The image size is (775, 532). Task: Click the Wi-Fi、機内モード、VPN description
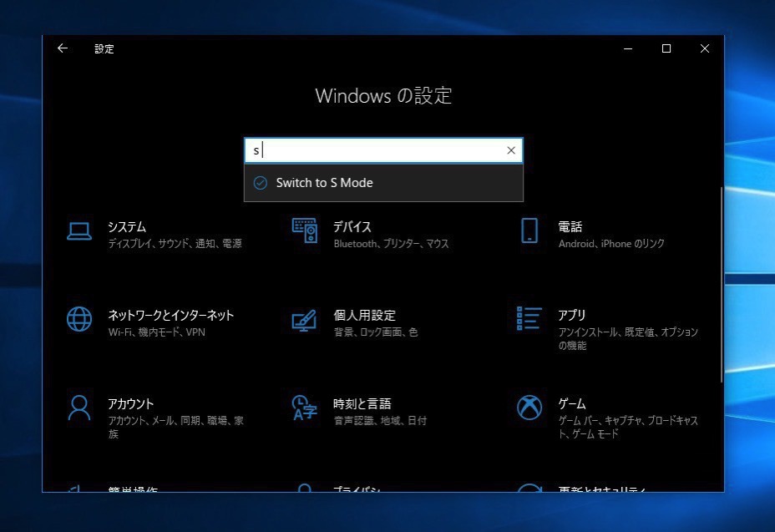pos(157,332)
